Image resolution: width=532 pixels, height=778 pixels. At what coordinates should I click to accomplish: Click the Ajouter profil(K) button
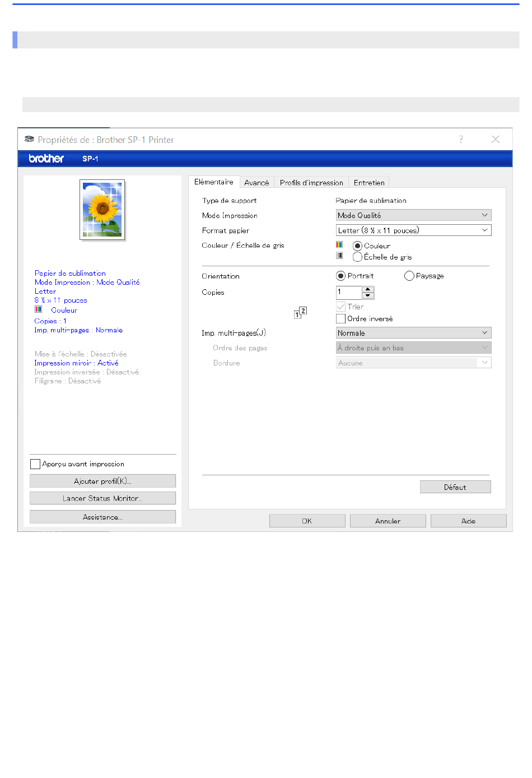(x=102, y=481)
